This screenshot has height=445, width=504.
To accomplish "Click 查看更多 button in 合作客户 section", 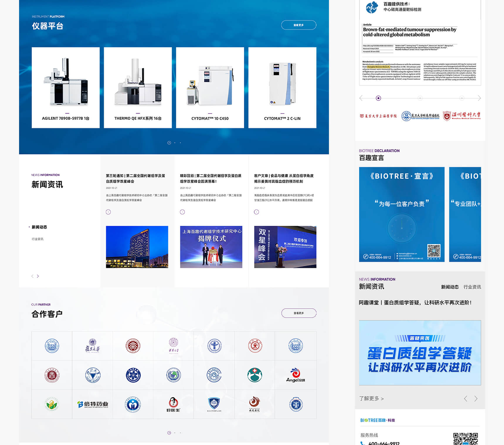I will pos(299,313).
